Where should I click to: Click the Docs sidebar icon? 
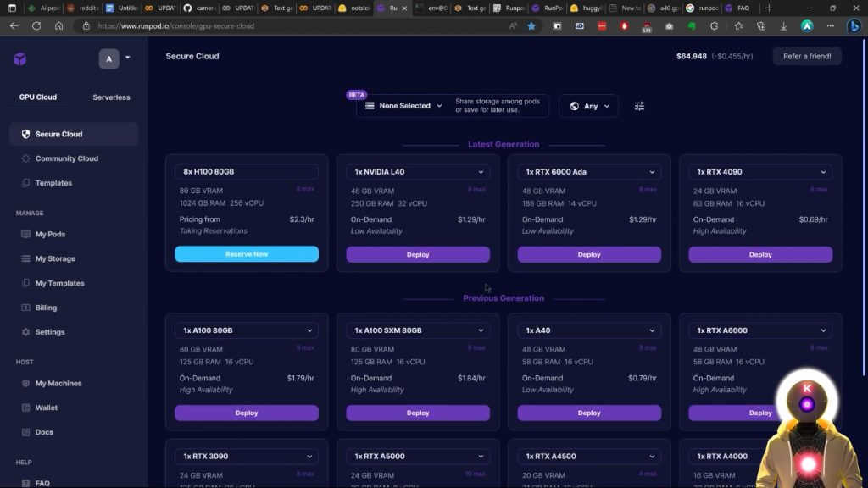[x=25, y=432]
